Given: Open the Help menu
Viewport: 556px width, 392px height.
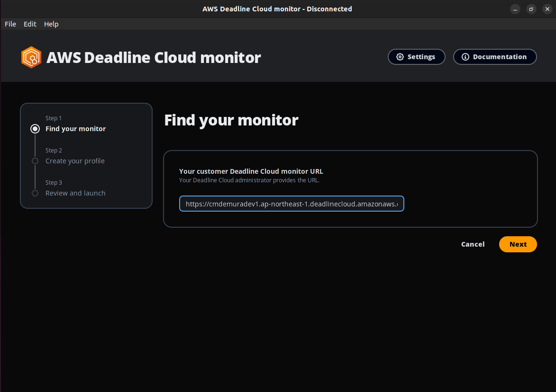Looking at the screenshot, I should 51,24.
